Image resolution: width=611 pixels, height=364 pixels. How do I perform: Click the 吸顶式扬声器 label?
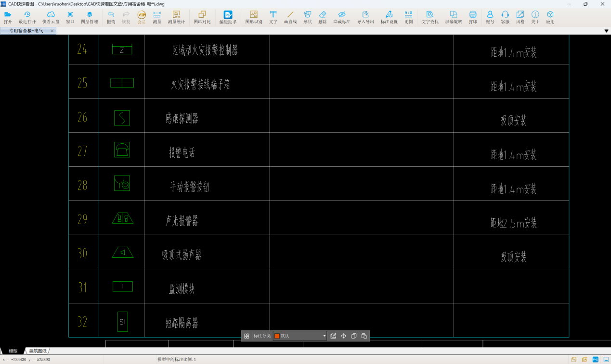pyautogui.click(x=182, y=255)
